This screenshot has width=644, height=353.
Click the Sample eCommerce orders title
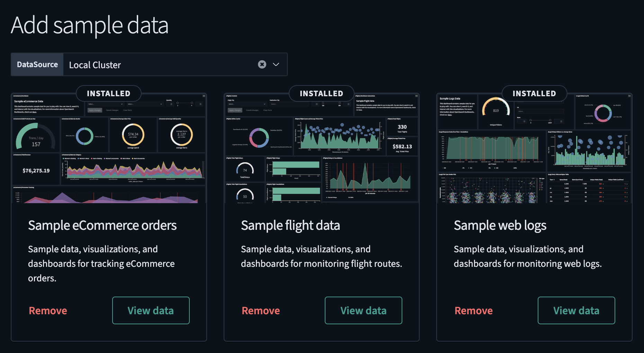102,225
